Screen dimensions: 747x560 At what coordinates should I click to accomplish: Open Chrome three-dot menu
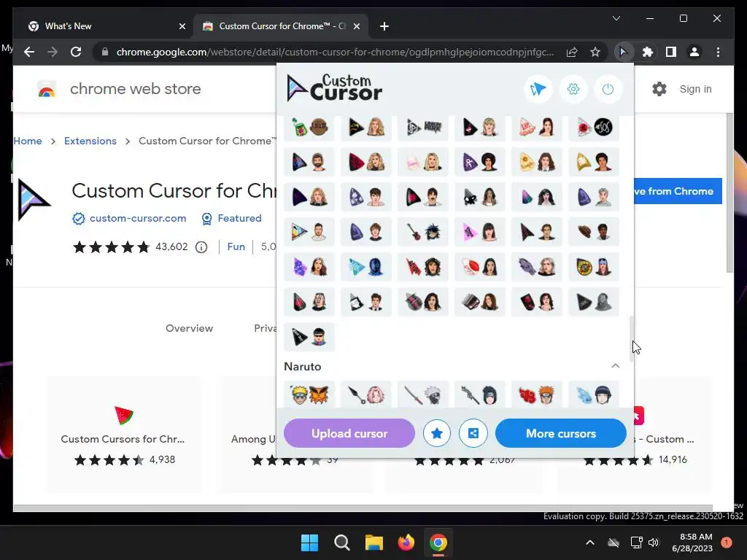[718, 52]
